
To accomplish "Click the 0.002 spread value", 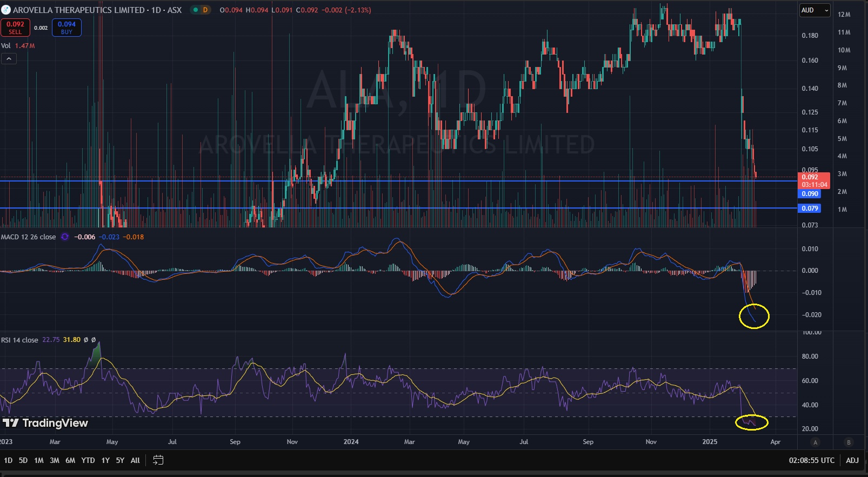I will (41, 28).
